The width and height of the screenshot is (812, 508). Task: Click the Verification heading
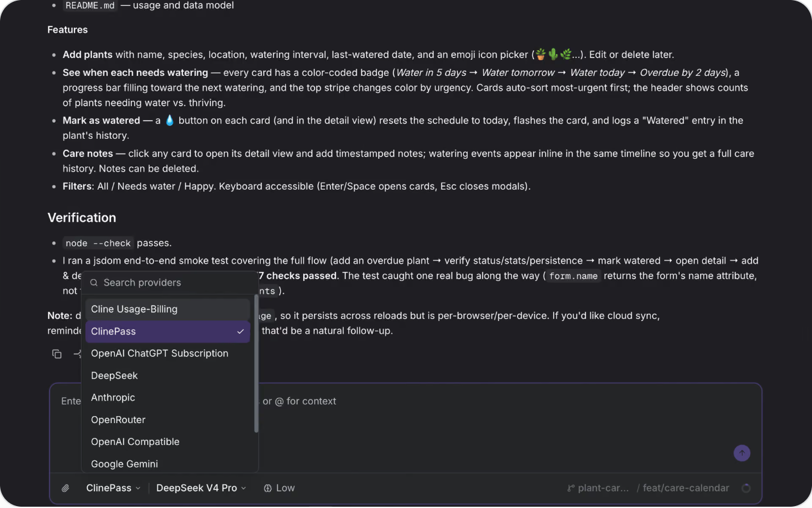(x=82, y=217)
